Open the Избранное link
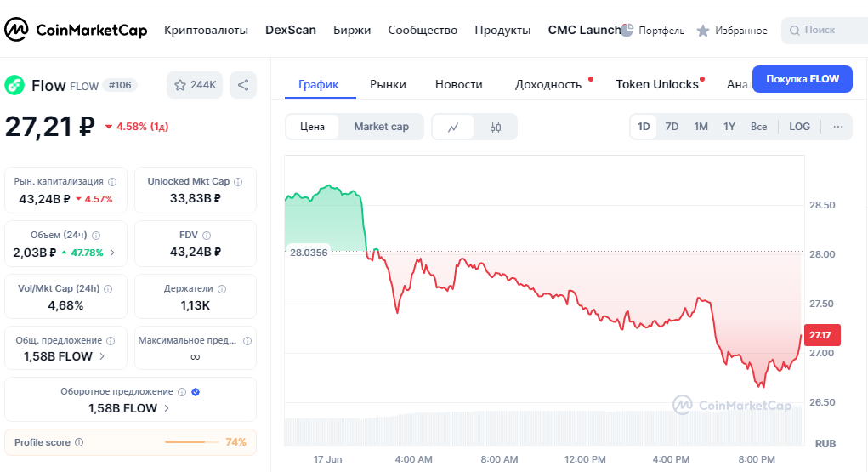 (x=740, y=31)
